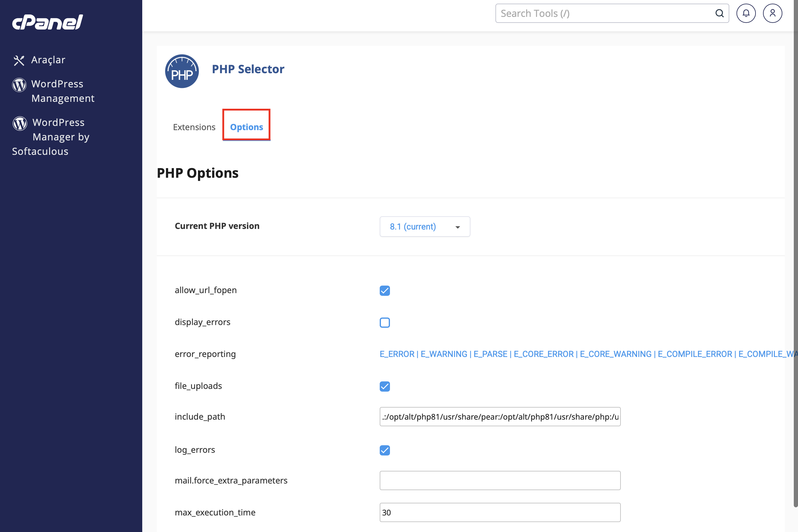
Task: Open the notifications bell
Action: click(x=746, y=13)
